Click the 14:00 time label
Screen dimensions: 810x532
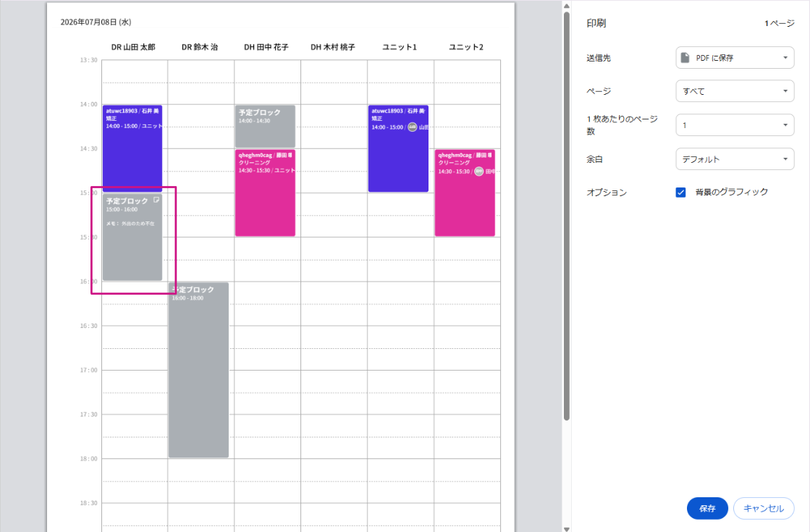point(88,104)
